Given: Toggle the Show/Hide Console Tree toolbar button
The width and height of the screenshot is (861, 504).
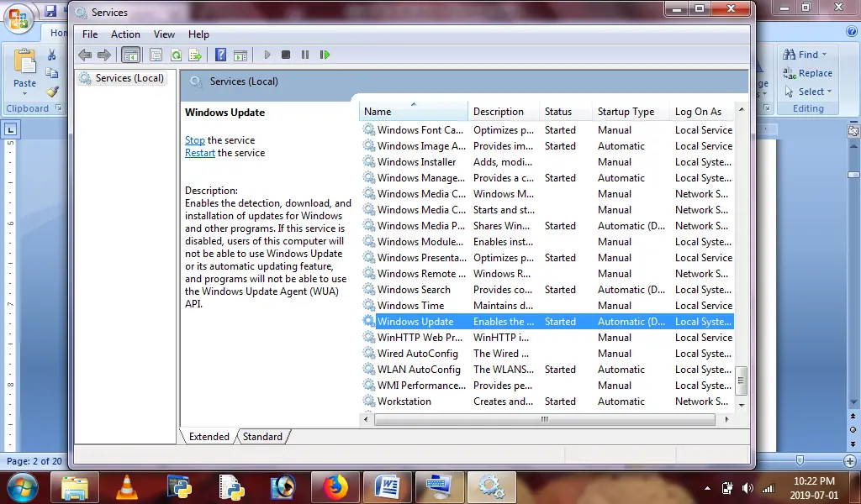Looking at the screenshot, I should coord(130,55).
